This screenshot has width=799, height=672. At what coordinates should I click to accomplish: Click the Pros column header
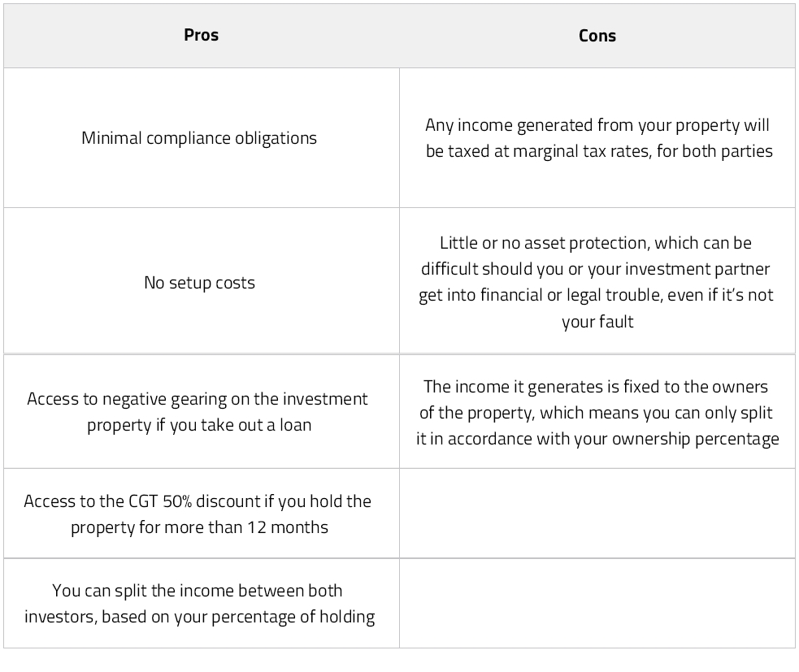202,35
